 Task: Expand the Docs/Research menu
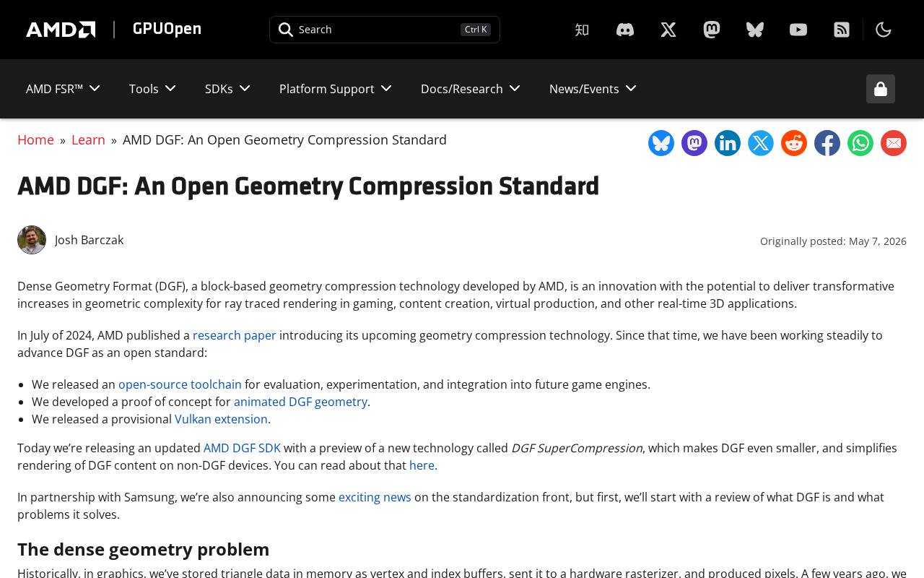[x=471, y=89]
